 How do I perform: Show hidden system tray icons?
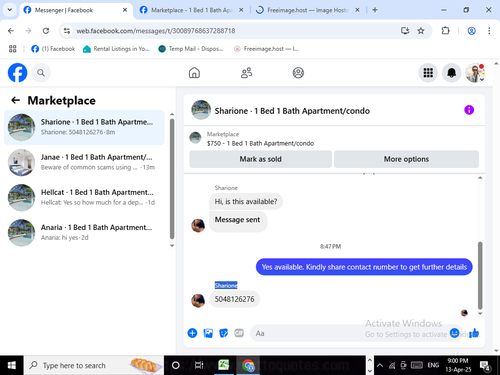[380, 365]
